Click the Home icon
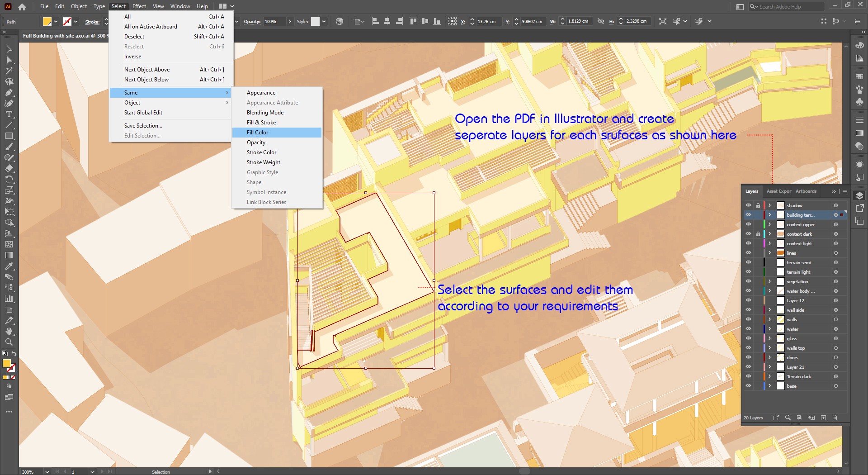 [x=22, y=6]
